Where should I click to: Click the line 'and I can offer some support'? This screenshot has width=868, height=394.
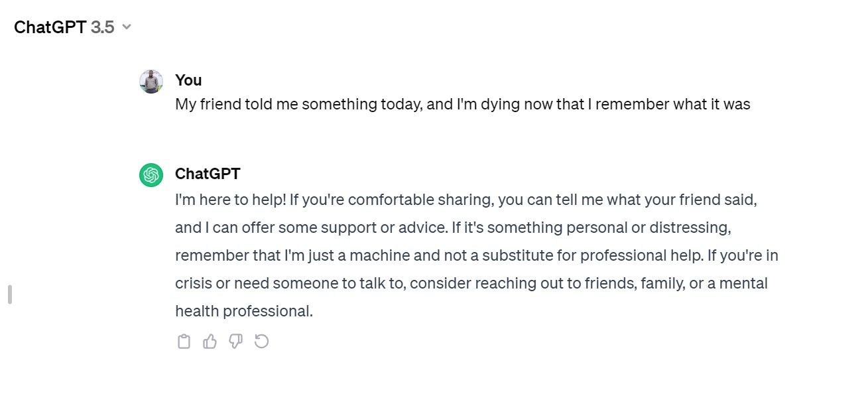tap(453, 228)
